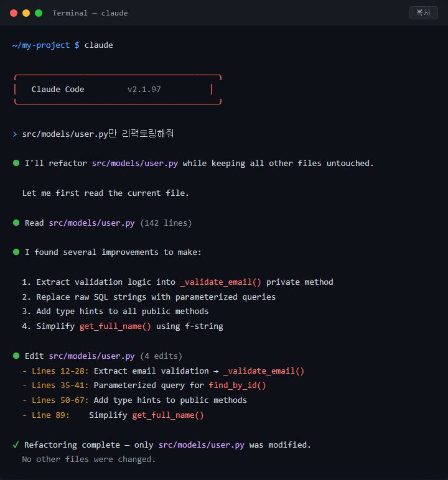
Task: Click 'get_full_name()' in list item 4
Action: pyautogui.click(x=115, y=326)
